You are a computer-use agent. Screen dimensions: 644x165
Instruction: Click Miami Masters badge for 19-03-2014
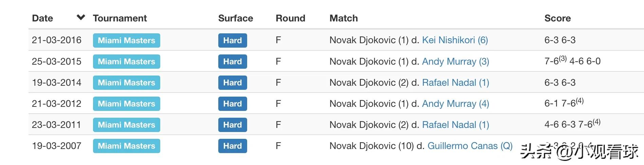coord(126,83)
